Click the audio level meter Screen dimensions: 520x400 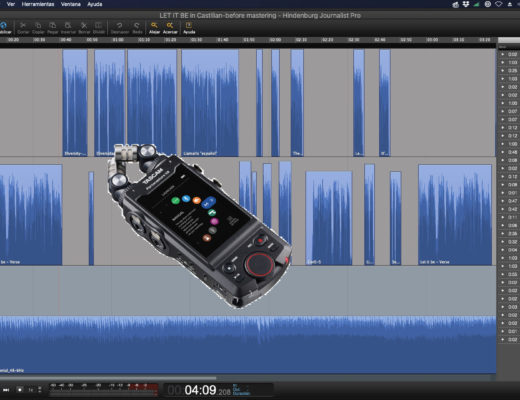[x=104, y=389]
